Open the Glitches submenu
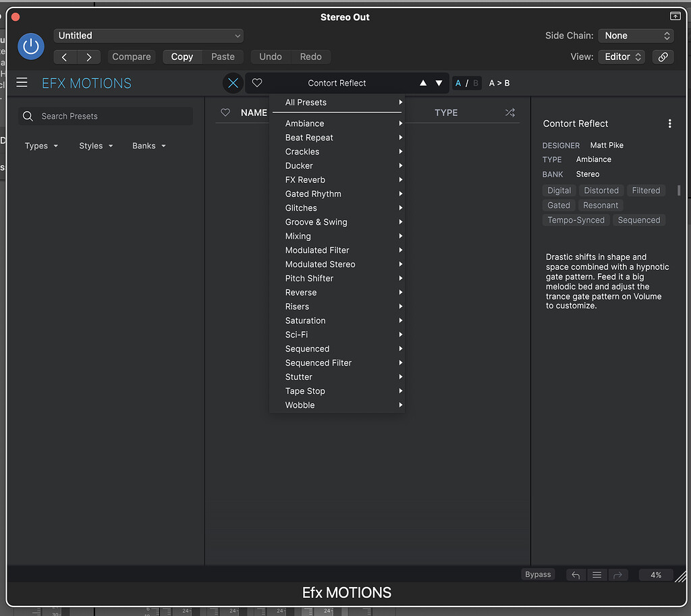Viewport: 691px width, 616px height. pos(337,208)
